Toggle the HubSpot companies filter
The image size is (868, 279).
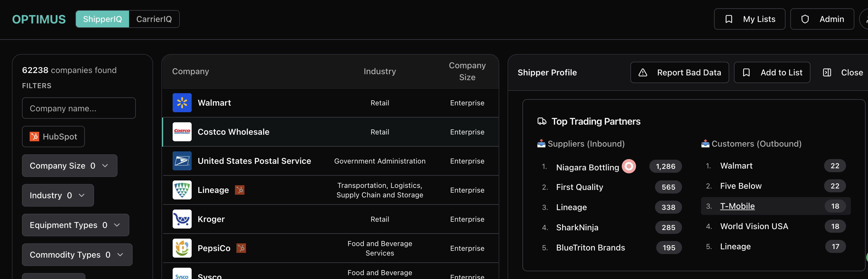[53, 137]
